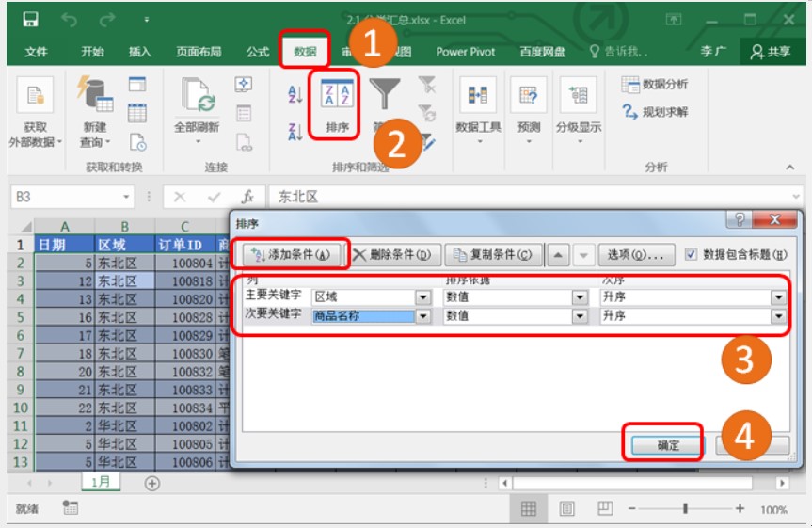Open 主要关键字 column dropdown 区域

(x=423, y=297)
